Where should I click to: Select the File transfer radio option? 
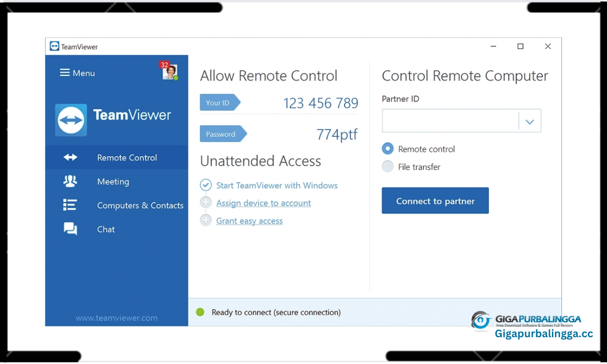[x=387, y=166]
